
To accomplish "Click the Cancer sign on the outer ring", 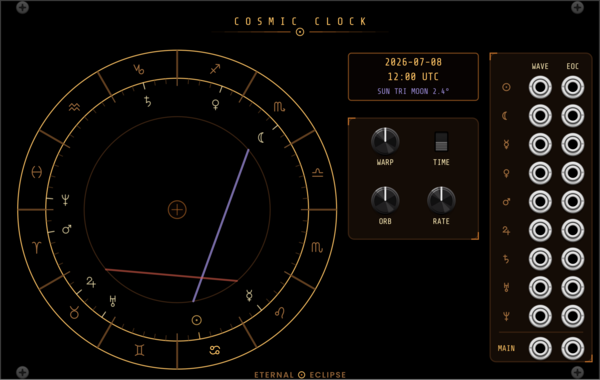I will [x=215, y=350].
